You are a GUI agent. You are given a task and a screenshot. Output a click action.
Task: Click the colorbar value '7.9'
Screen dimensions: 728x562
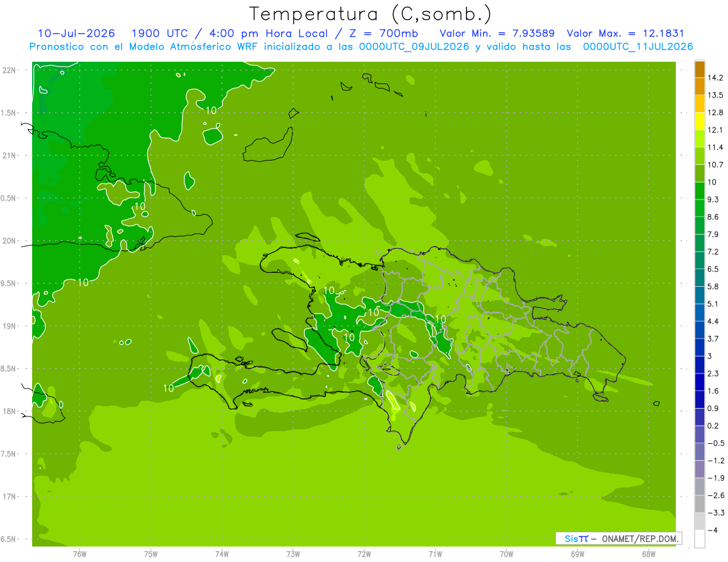(713, 235)
